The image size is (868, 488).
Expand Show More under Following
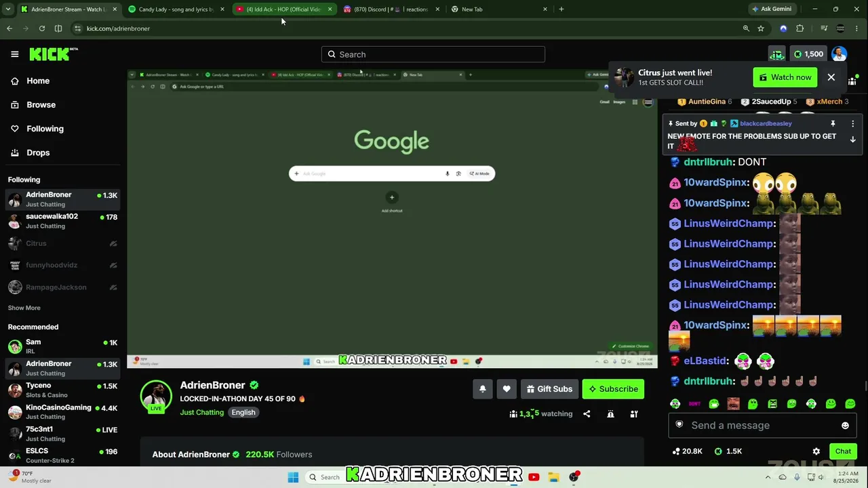[24, 308]
